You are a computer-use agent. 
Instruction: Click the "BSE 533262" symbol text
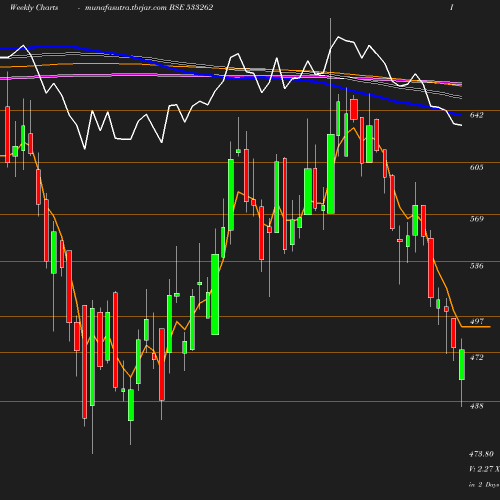191,7
